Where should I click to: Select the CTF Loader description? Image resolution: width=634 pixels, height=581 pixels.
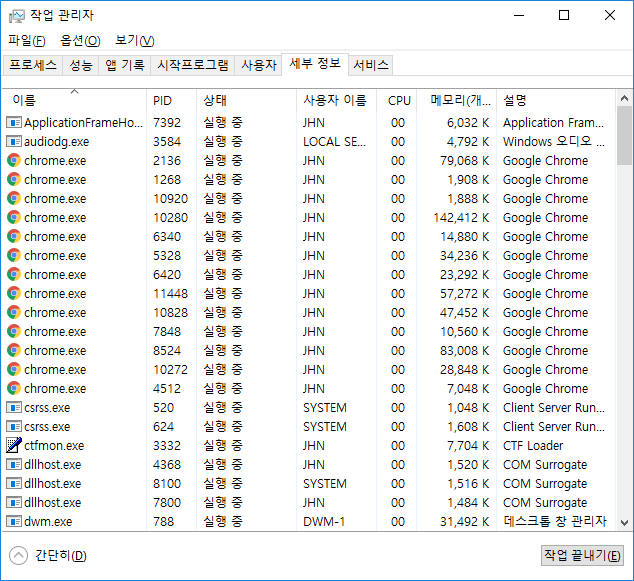pyautogui.click(x=533, y=446)
